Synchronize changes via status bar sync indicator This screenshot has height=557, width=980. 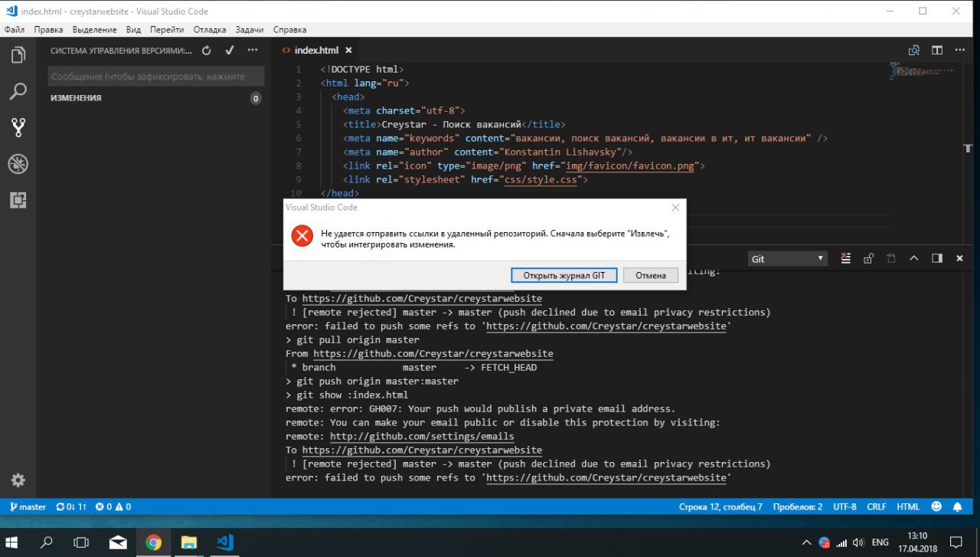71,506
